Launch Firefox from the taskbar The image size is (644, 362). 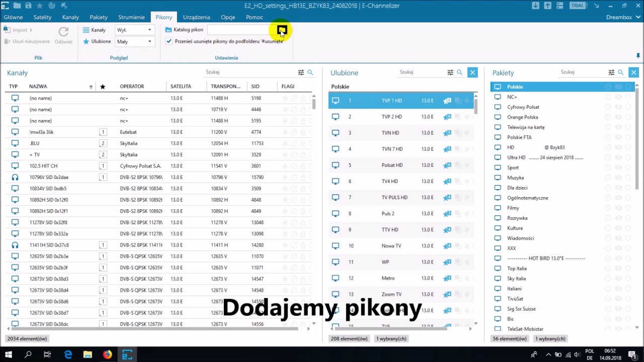(107, 354)
